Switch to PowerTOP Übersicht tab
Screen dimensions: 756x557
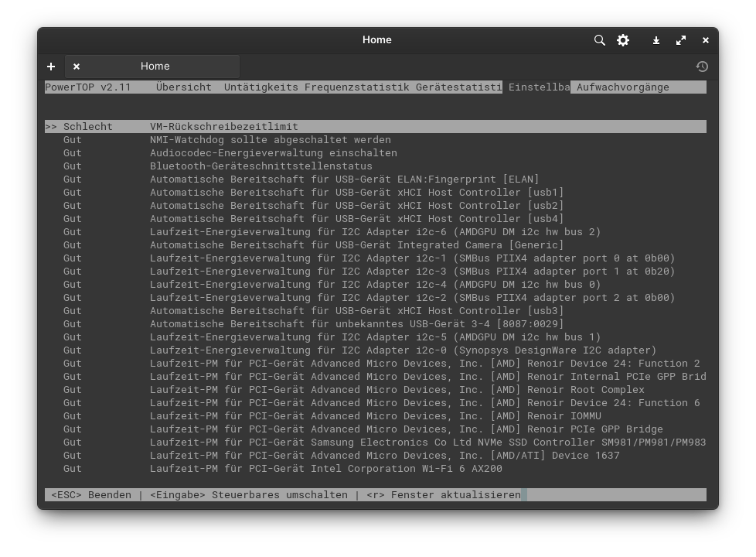(x=184, y=87)
